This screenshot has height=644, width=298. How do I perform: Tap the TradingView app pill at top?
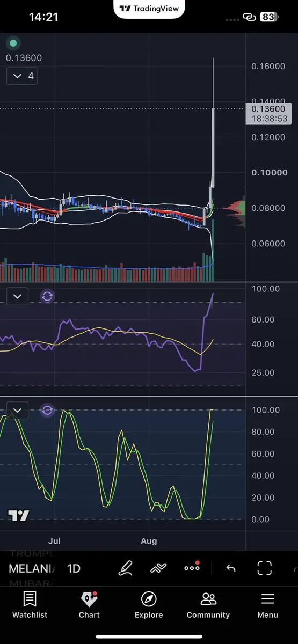pos(149,9)
